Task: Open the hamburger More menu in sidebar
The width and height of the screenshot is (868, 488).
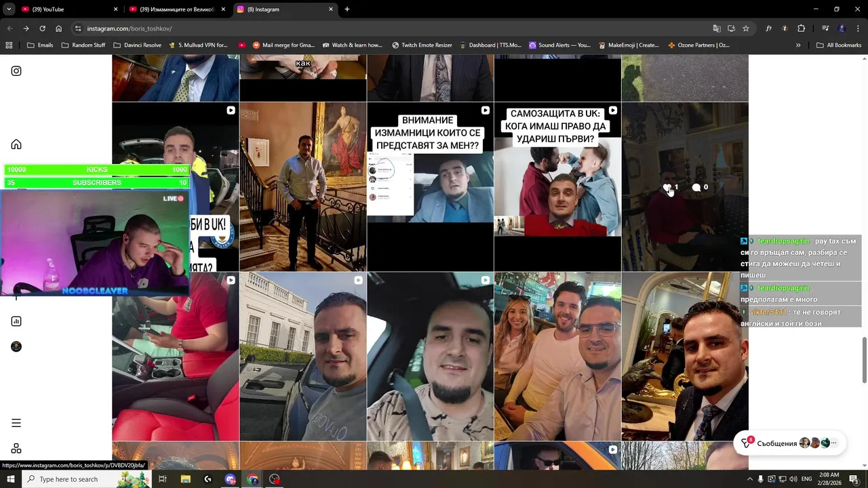Action: (16, 423)
